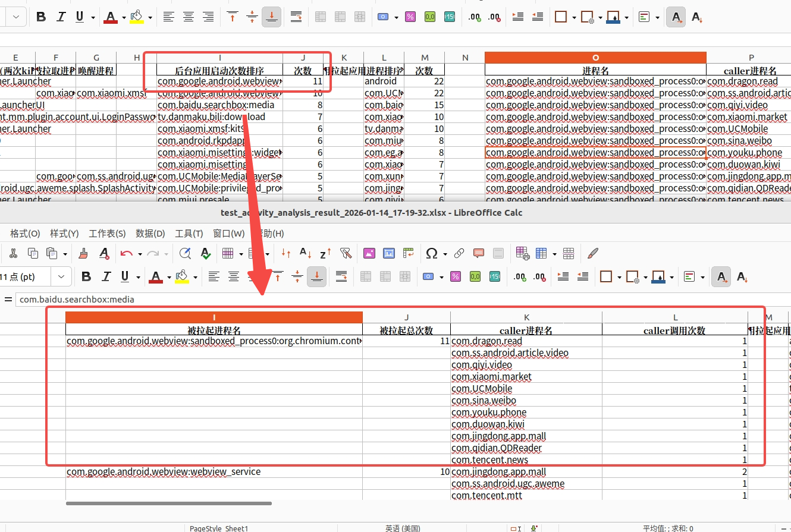Click the define print area icon

coord(522,254)
